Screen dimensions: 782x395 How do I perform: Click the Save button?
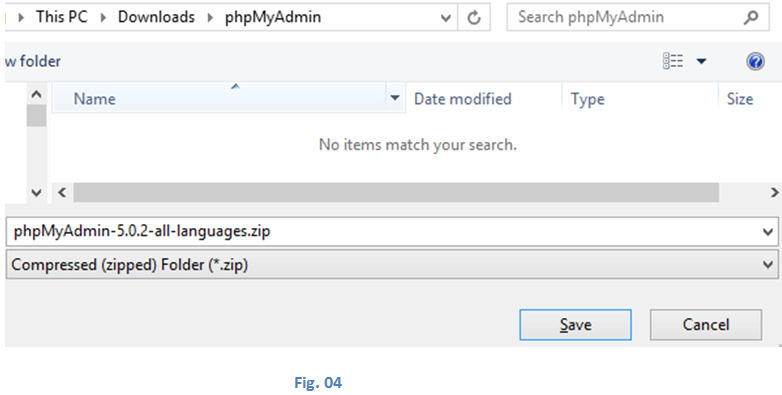pos(575,325)
